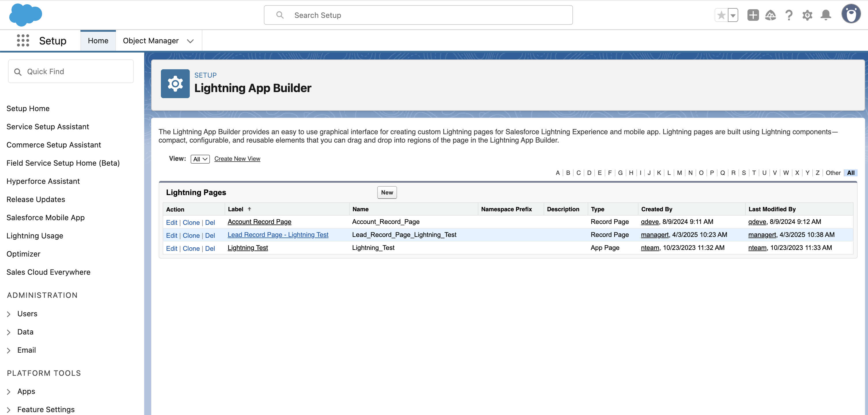Open Optimizer in sidebar

click(23, 254)
